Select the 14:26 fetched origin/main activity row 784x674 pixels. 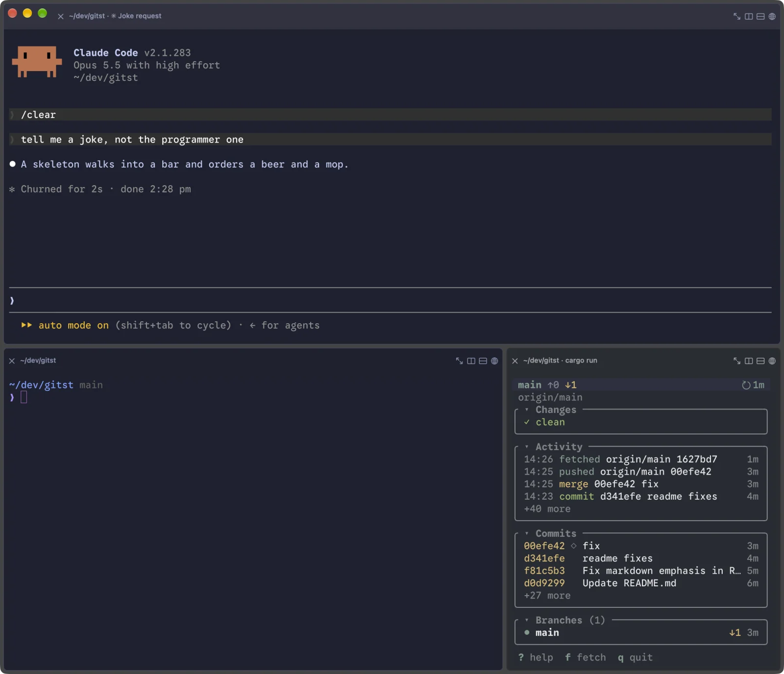[x=641, y=459]
